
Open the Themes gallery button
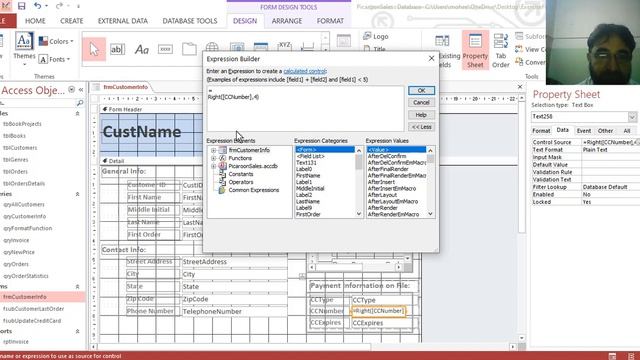[x=24, y=49]
